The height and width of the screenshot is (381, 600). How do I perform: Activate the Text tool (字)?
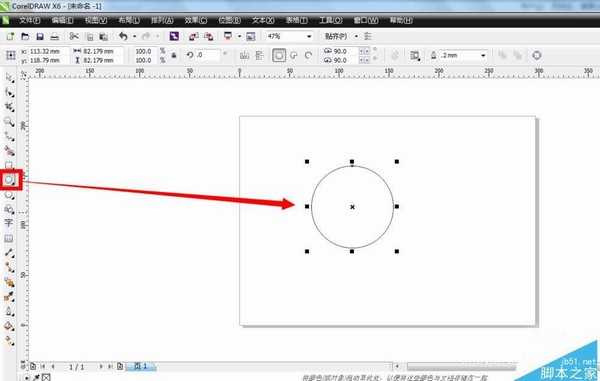coord(8,224)
